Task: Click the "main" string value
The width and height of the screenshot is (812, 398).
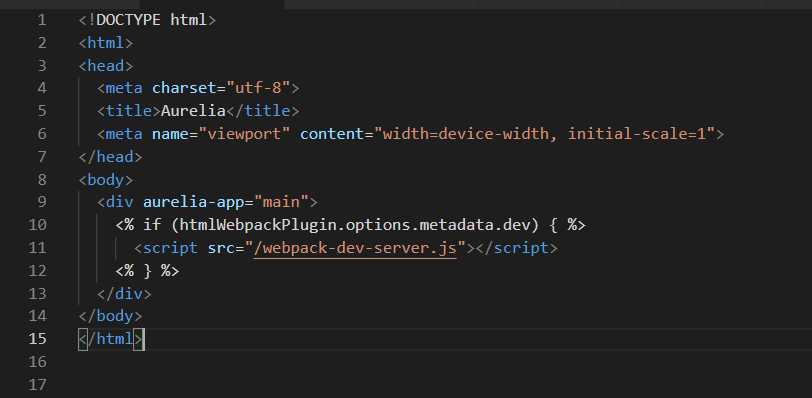Action: coord(281,202)
